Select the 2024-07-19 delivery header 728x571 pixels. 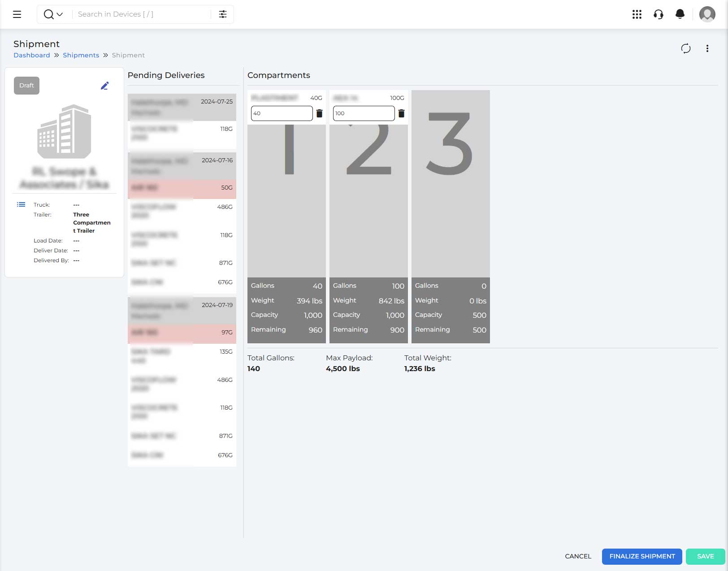pyautogui.click(x=182, y=311)
